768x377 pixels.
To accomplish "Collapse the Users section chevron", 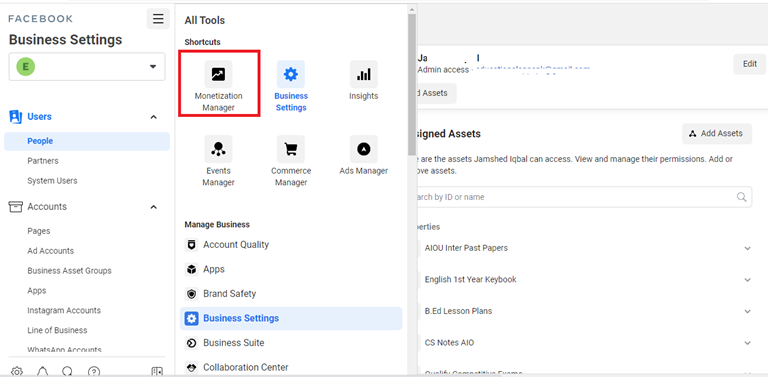I will pyautogui.click(x=153, y=117).
